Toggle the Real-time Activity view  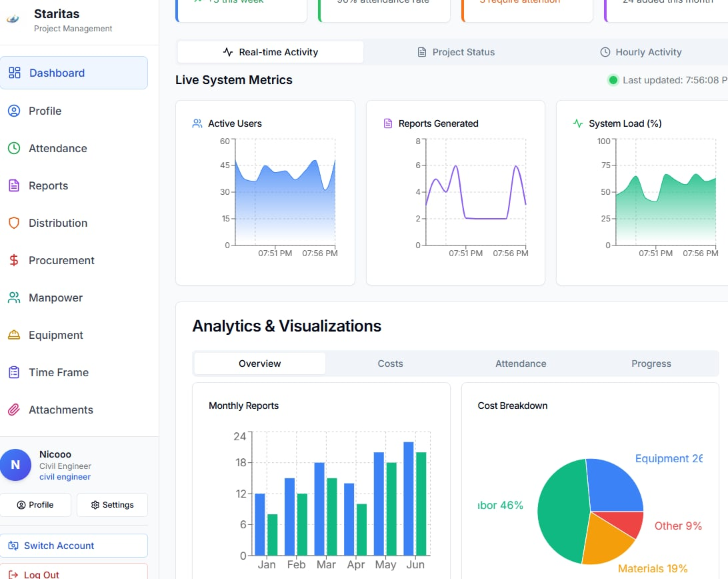pyautogui.click(x=269, y=51)
